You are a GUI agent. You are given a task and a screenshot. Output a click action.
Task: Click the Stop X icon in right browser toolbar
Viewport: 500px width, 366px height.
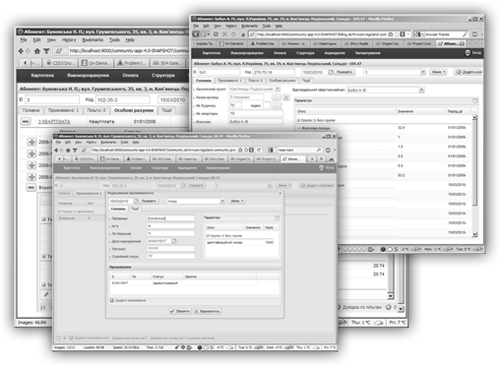(x=225, y=34)
